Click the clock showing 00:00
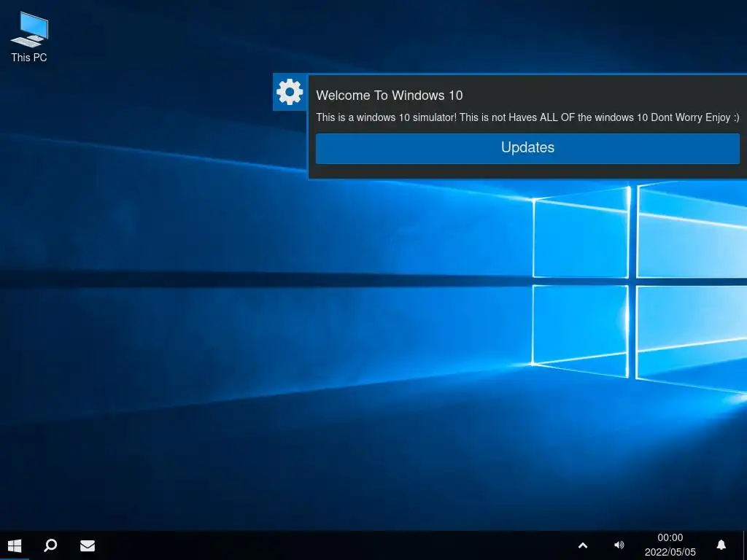The height and width of the screenshot is (560, 747). point(670,537)
